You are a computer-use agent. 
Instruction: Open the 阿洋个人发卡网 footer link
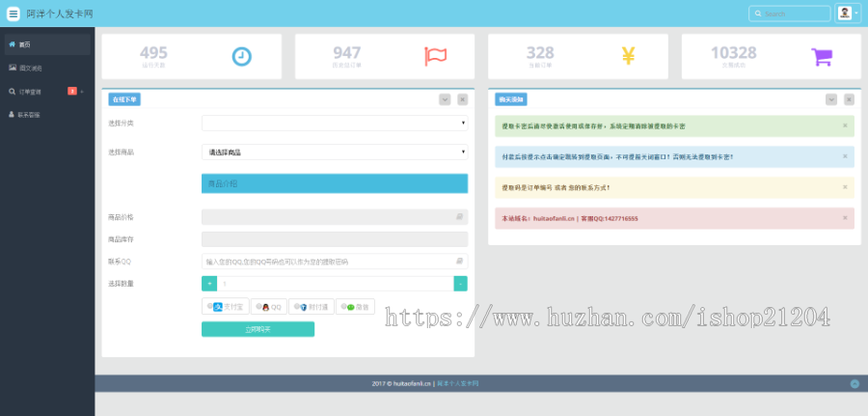(458, 383)
